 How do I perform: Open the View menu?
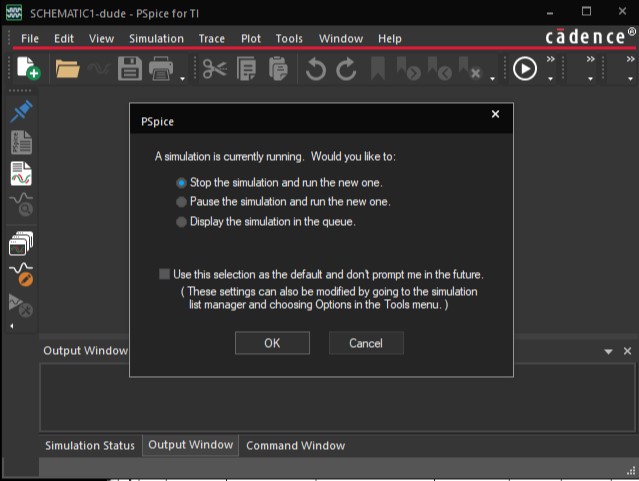pyautogui.click(x=101, y=39)
